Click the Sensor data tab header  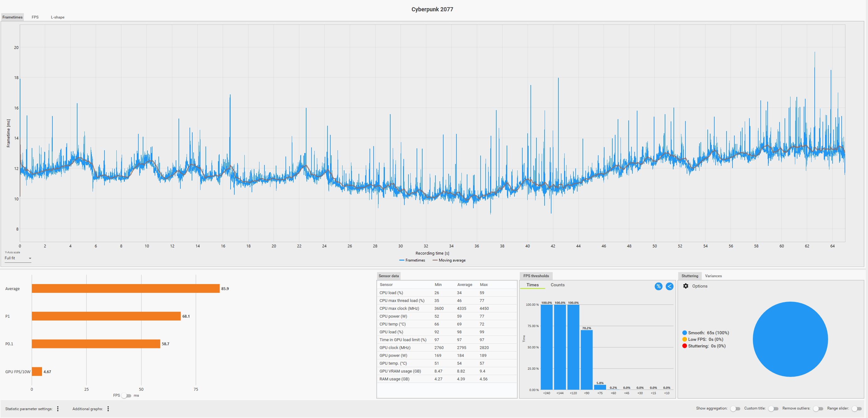click(388, 276)
